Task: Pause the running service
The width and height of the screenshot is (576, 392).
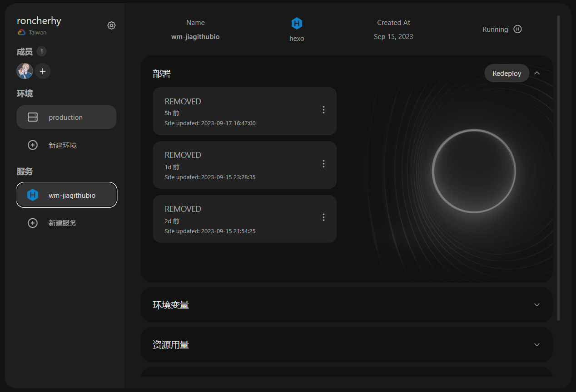Action: tap(517, 29)
